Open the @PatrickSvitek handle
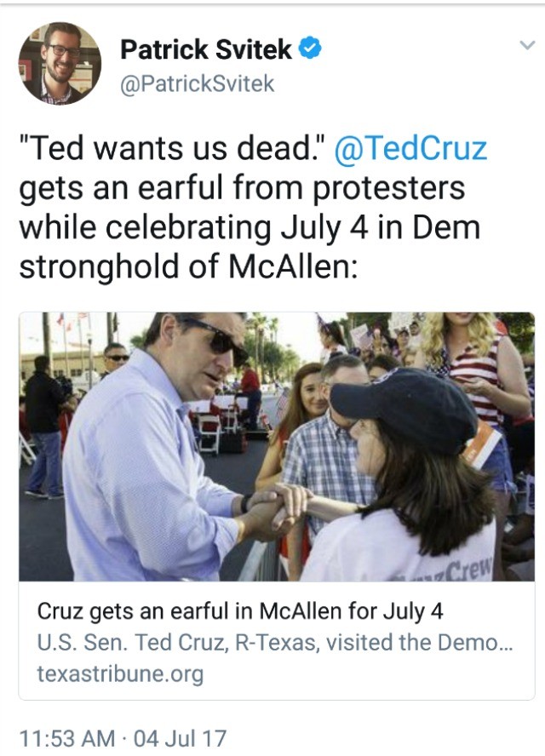The height and width of the screenshot is (756, 545). pos(197,84)
